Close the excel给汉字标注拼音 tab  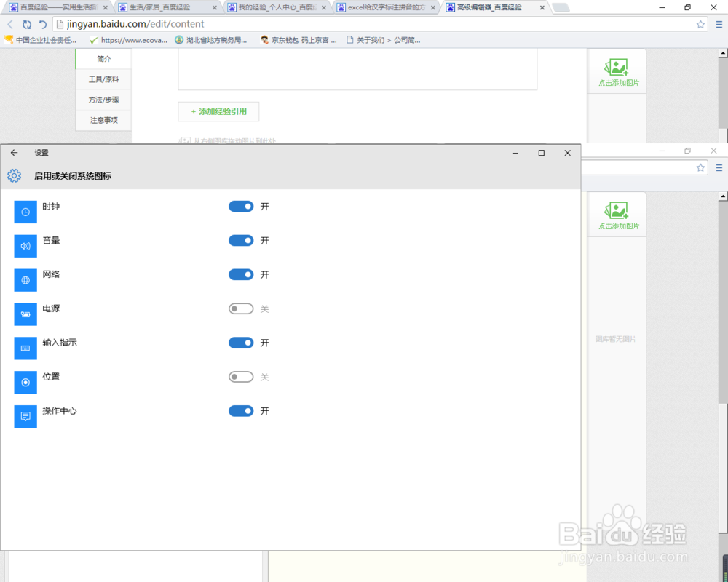click(x=432, y=8)
